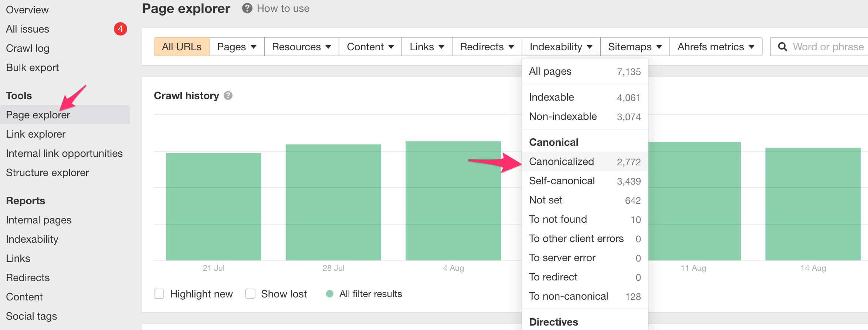
Task: Select To not found menu entry
Action: [585, 219]
